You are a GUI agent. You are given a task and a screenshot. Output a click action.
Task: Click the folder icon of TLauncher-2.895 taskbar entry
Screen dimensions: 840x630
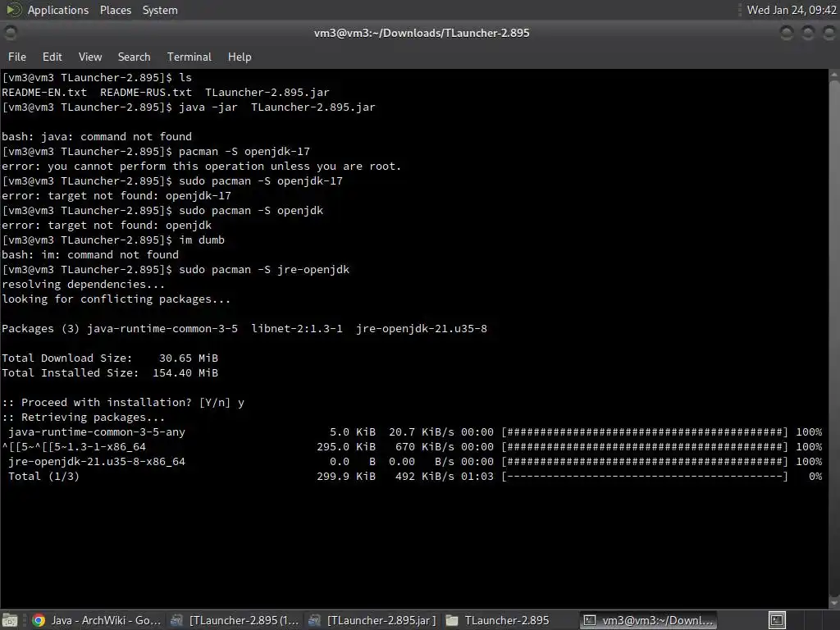tap(453, 620)
